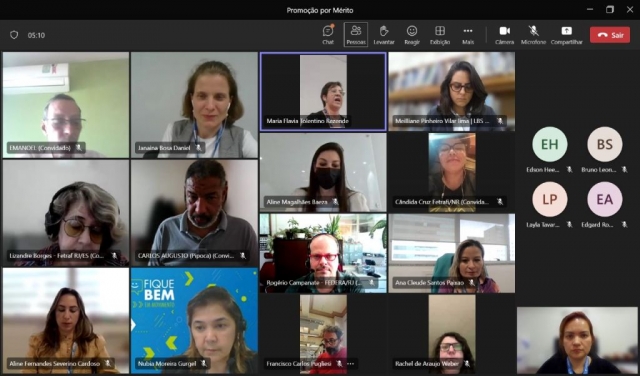Screen dimensions: 640x376
Task: Raise hand with Levantar icon
Action: (x=384, y=35)
